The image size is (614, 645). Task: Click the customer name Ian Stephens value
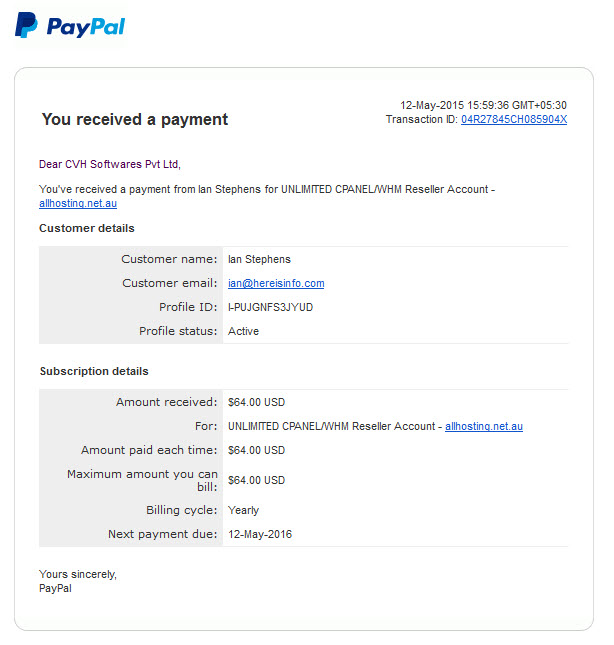coord(259,259)
